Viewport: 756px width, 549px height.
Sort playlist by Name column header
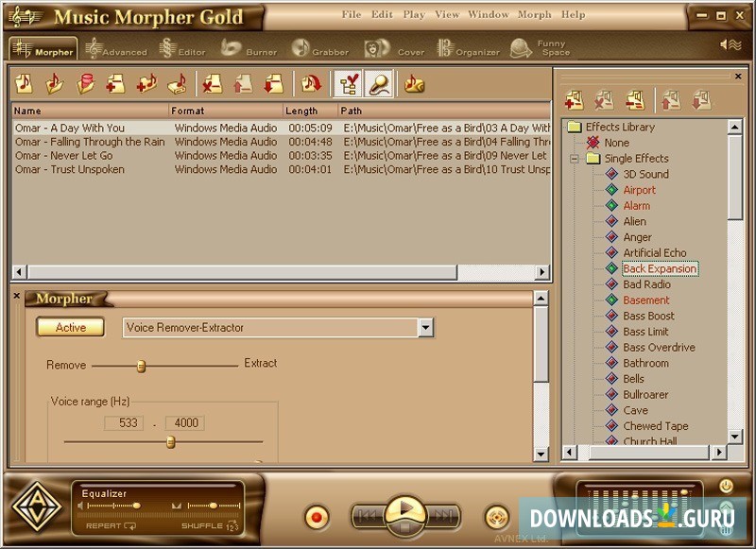pyautogui.click(x=90, y=111)
